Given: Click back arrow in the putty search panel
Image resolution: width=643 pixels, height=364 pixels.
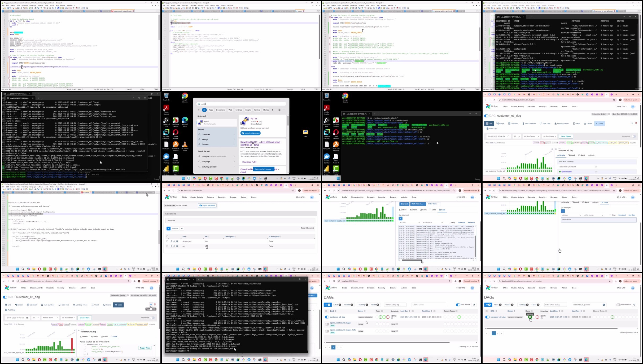Looking at the screenshot, I should coord(199,110).
